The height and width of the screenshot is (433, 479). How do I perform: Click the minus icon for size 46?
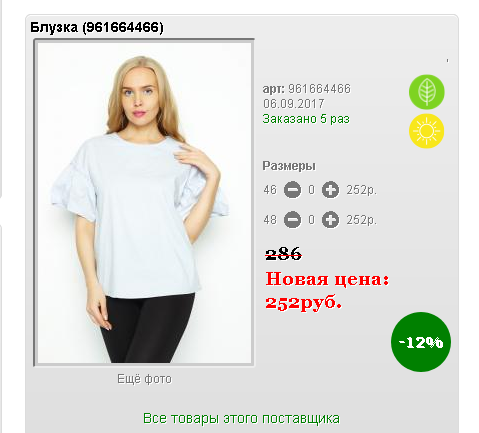click(292, 190)
